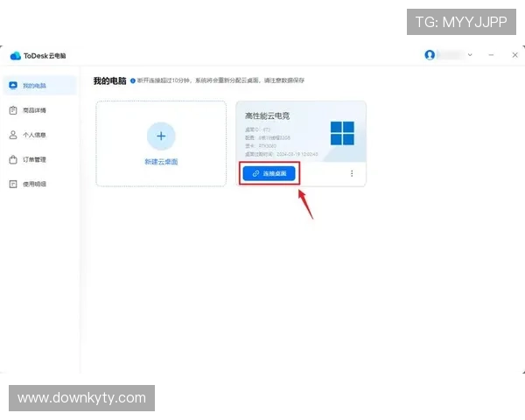Open the 我的电脑 sidebar item
The height and width of the screenshot is (420, 525).
(x=39, y=86)
